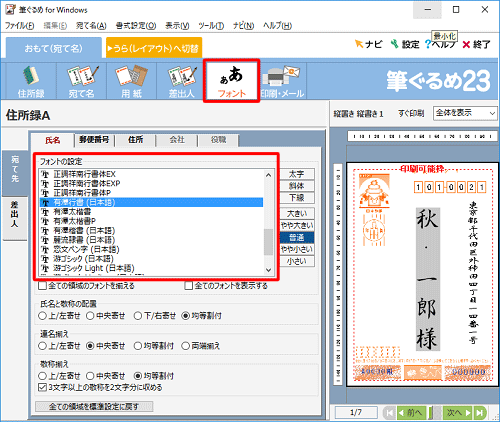Viewport: 500px width, 422px height.
Task: Open the ヘルプ(H) menu
Action: point(277,26)
